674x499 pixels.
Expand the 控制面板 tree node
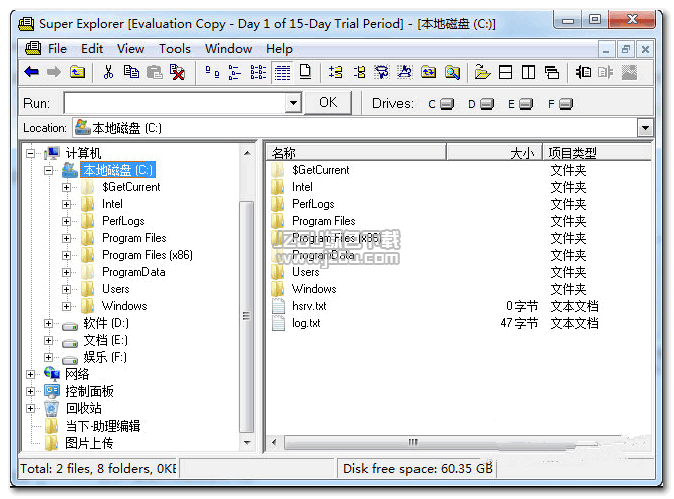point(31,392)
